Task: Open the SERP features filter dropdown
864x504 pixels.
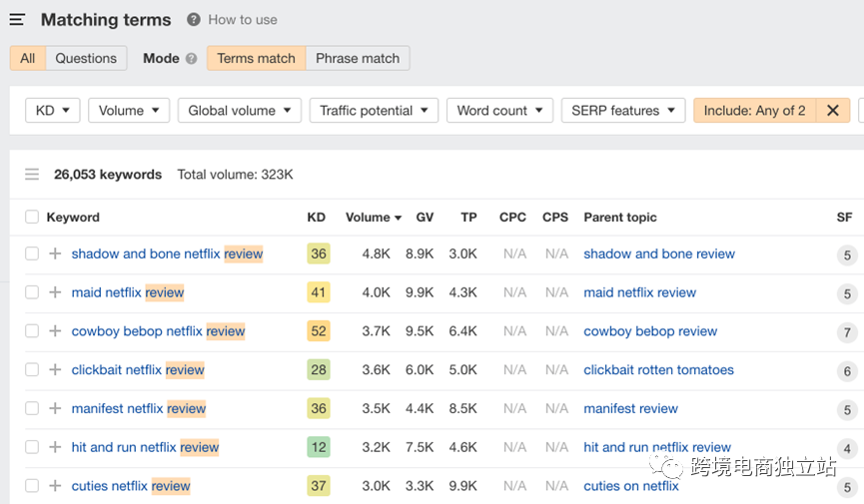Action: [623, 110]
